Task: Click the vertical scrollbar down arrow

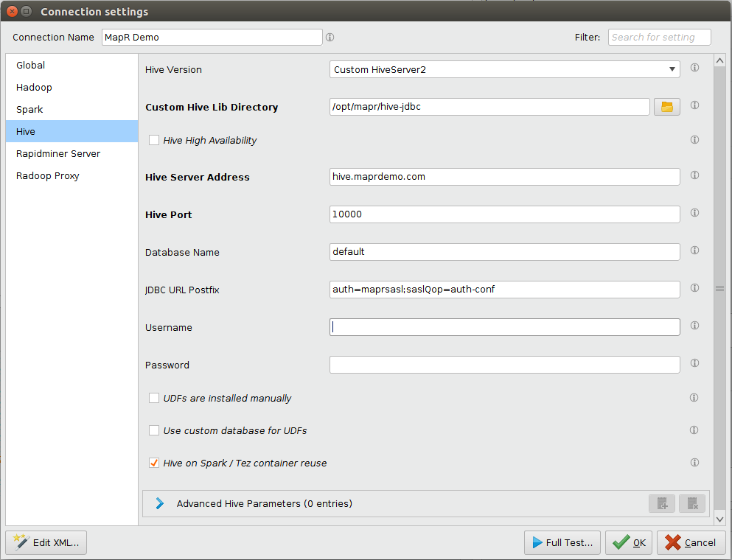Action: click(x=720, y=519)
